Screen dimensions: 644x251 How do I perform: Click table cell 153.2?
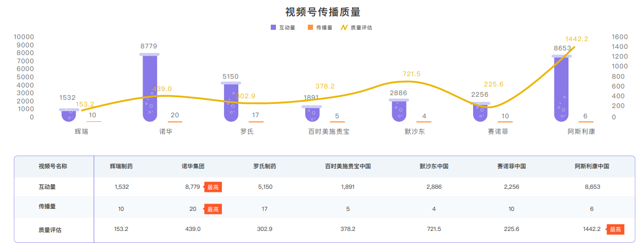coord(121,229)
